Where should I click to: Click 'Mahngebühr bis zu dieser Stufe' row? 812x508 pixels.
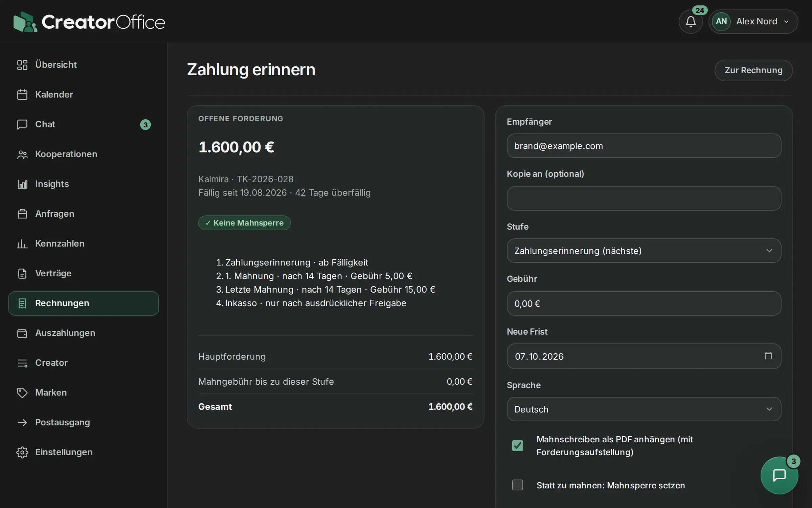(335, 382)
